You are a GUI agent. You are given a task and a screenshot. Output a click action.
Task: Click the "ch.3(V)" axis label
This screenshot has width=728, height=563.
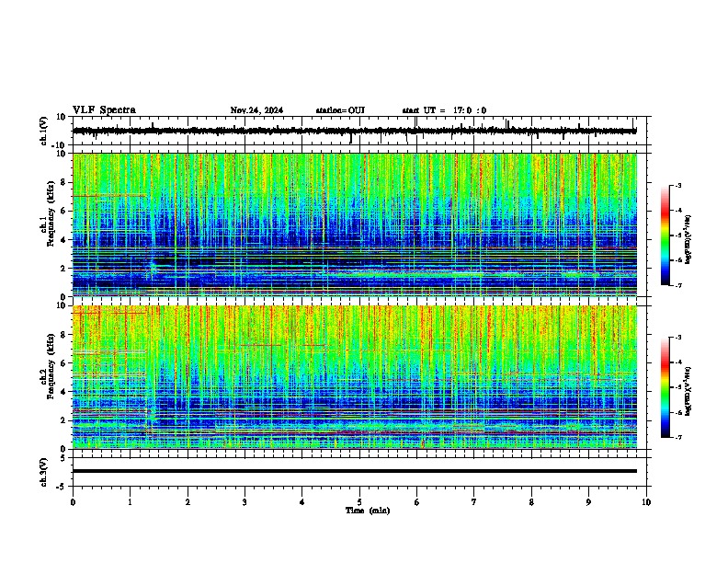point(44,472)
